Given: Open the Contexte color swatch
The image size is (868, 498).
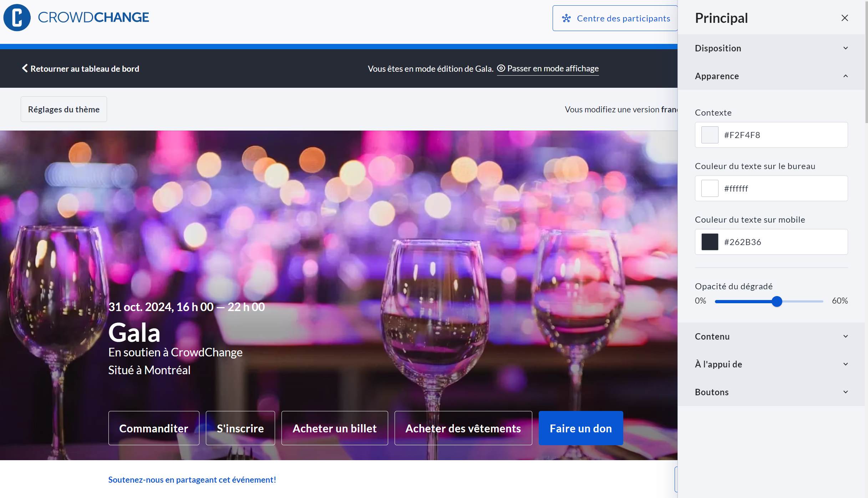Looking at the screenshot, I should coord(710,135).
